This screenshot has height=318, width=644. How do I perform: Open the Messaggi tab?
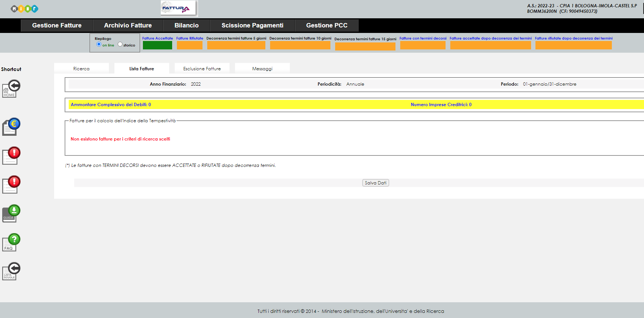coord(262,68)
